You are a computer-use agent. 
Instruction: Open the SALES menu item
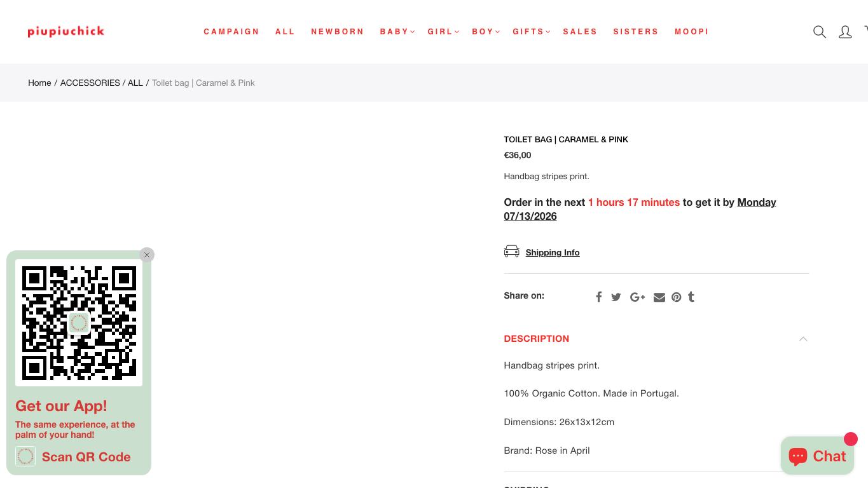pyautogui.click(x=581, y=32)
